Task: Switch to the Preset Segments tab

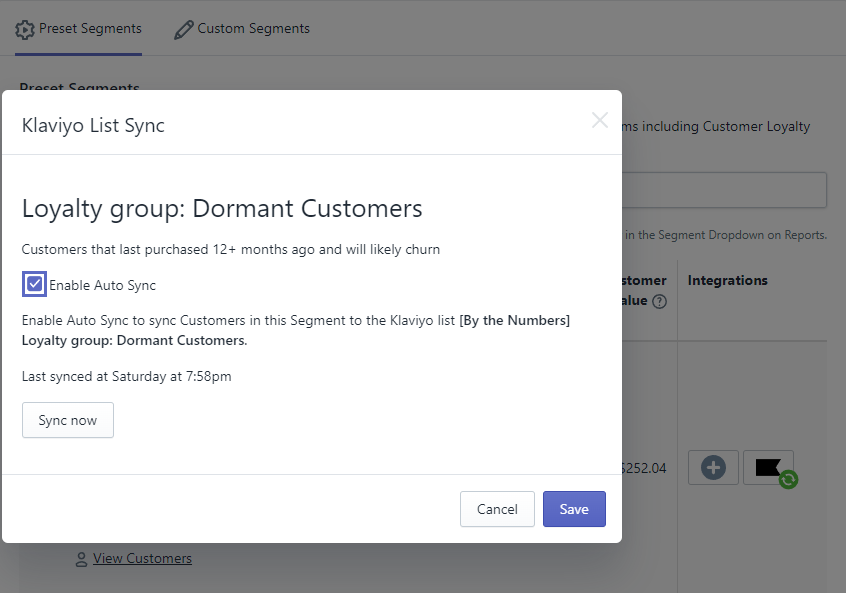Action: pos(78,29)
